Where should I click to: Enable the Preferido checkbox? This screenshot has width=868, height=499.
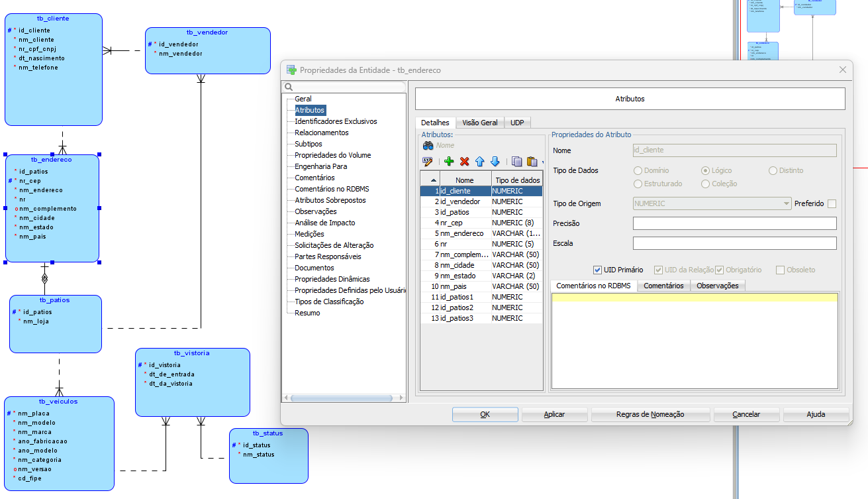pos(832,203)
